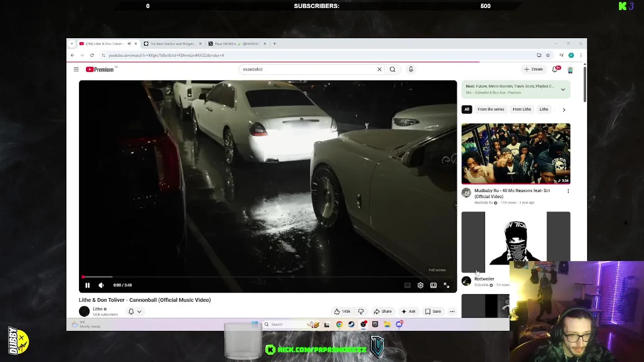Dislike the video
The height and width of the screenshot is (362, 644).
coord(361,311)
